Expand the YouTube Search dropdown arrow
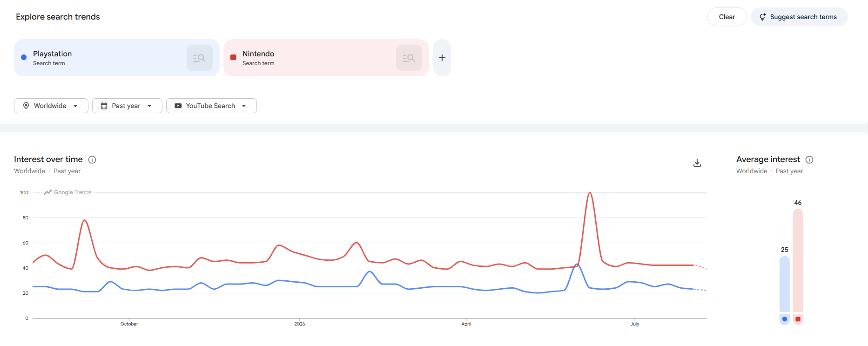 click(244, 106)
